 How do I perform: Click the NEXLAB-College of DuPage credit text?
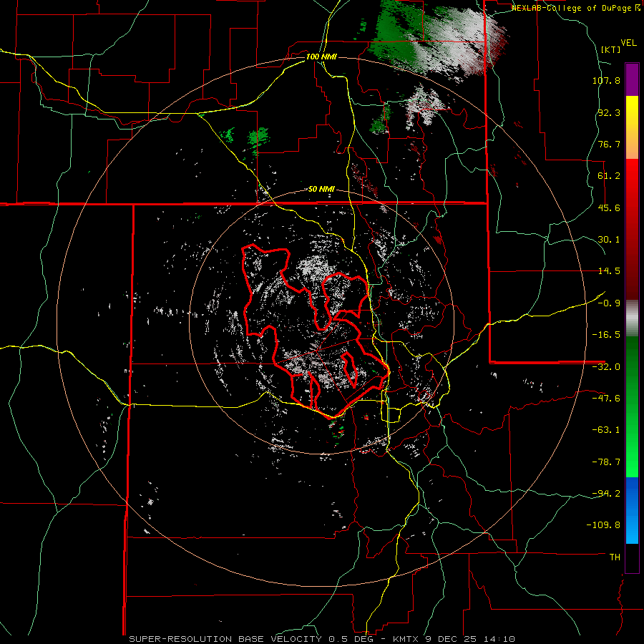pyautogui.click(x=575, y=8)
